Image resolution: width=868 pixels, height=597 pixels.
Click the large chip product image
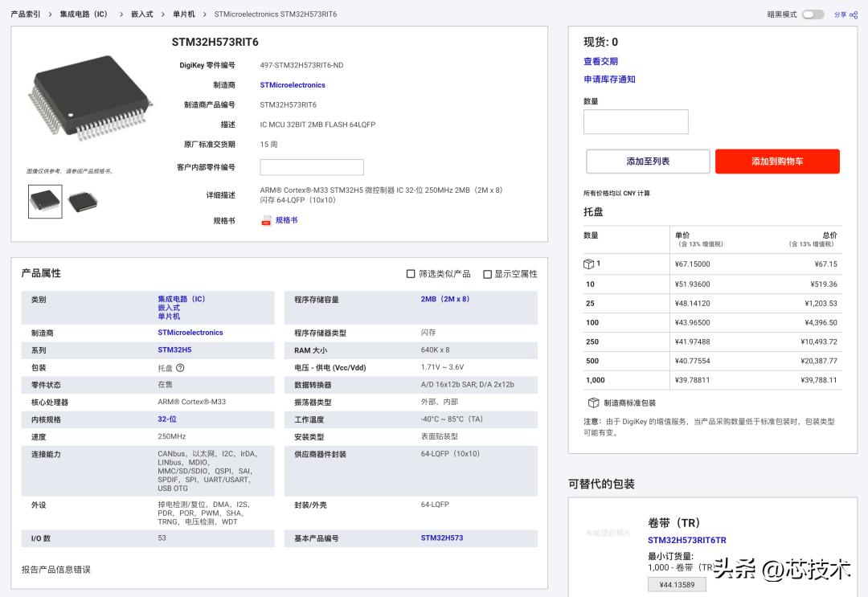[90, 98]
